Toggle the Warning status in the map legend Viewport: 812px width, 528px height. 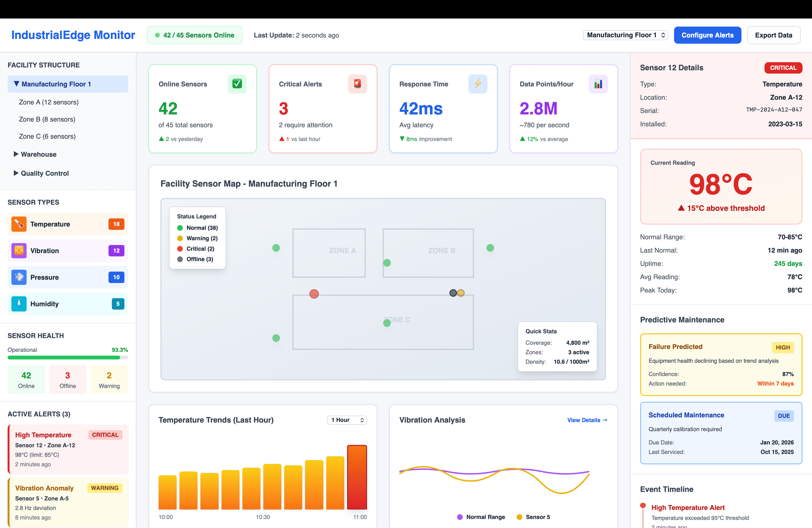[197, 238]
